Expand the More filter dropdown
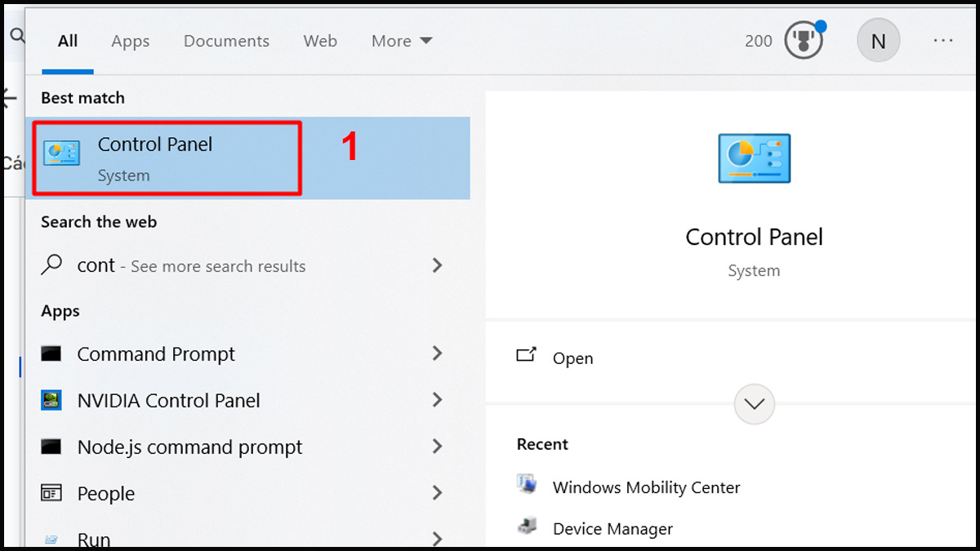The width and height of the screenshot is (980, 551). point(401,41)
